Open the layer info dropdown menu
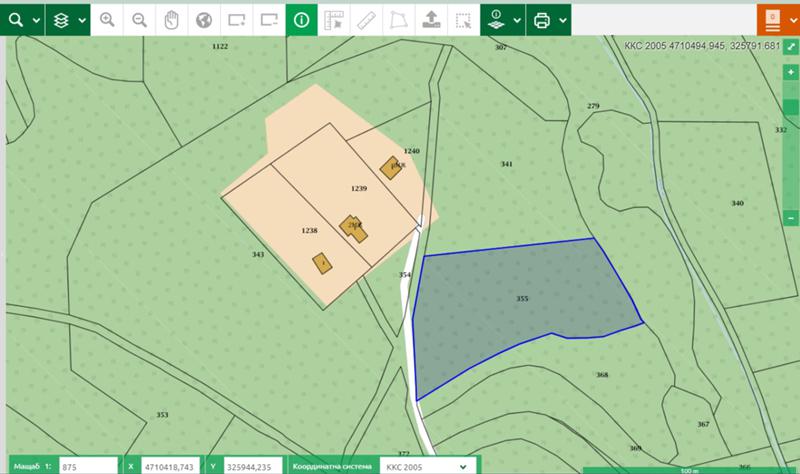The image size is (800, 474). 503,20
